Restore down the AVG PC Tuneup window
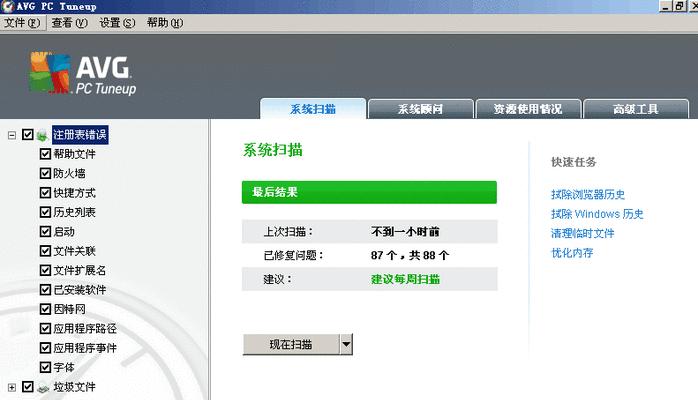 (x=679, y=6)
